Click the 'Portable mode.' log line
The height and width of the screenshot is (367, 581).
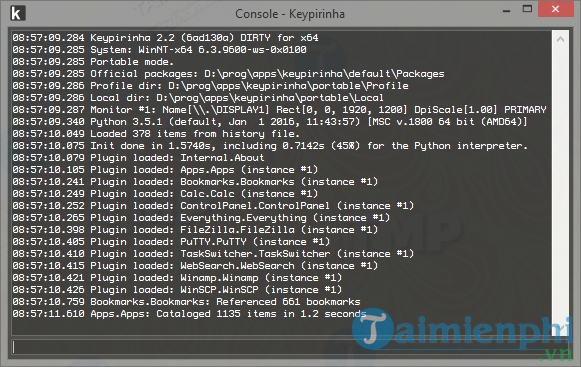pyautogui.click(x=93, y=62)
